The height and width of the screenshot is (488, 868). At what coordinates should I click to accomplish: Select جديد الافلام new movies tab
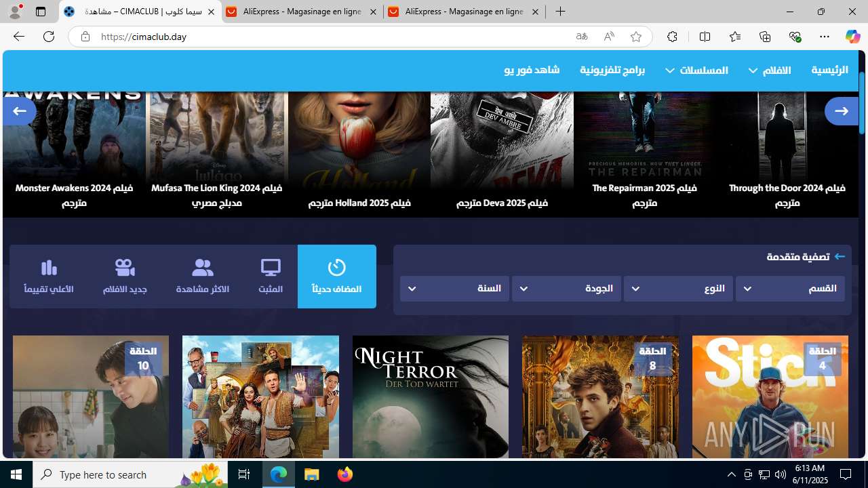pyautogui.click(x=125, y=277)
